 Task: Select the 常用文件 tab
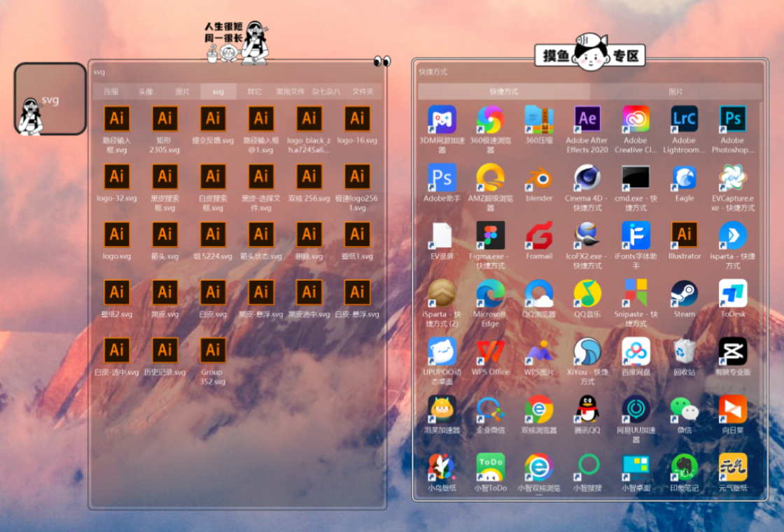tap(290, 92)
